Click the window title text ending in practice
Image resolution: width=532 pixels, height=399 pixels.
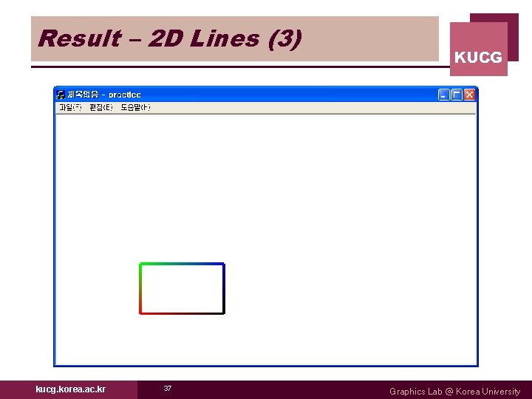click(104, 95)
